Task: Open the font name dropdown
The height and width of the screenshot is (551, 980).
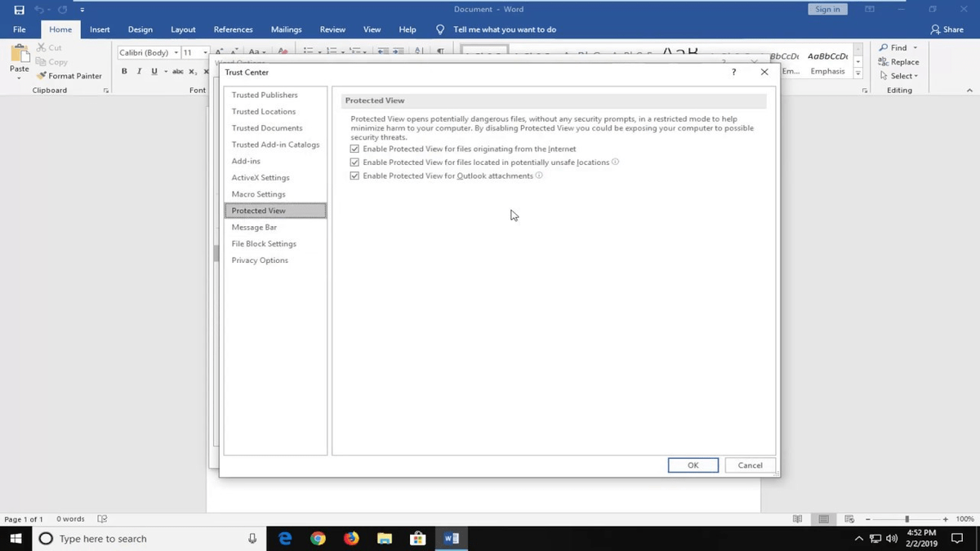Action: 176,52
